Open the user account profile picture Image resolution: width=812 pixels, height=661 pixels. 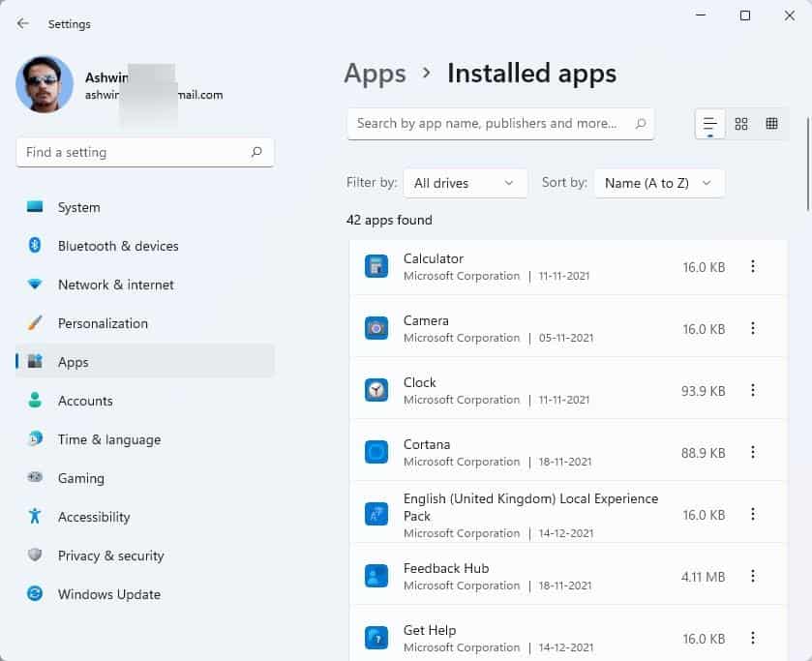point(45,85)
